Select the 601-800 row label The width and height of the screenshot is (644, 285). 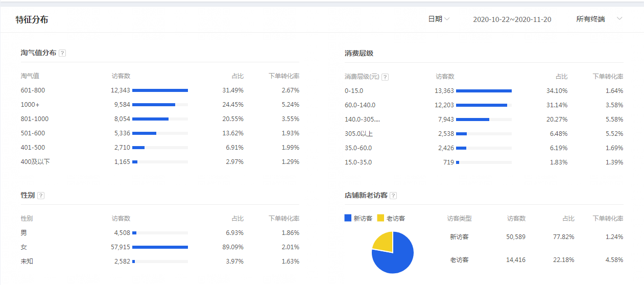(33, 90)
